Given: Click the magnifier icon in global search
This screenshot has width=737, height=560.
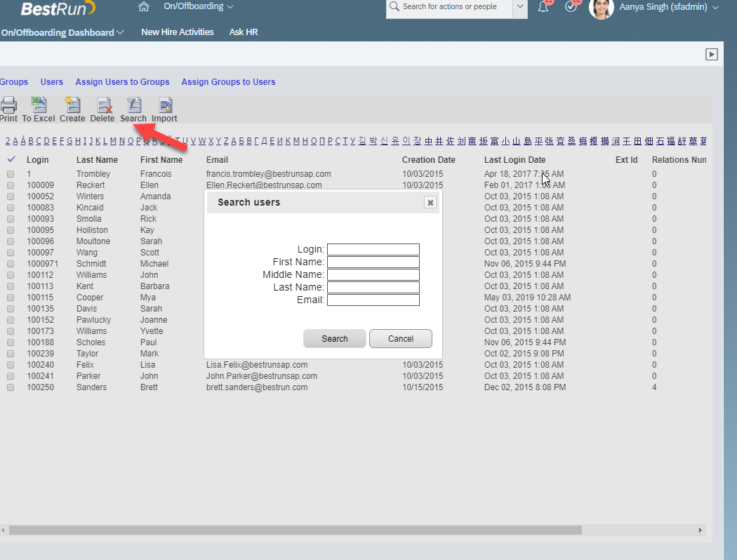Looking at the screenshot, I should [394, 6].
